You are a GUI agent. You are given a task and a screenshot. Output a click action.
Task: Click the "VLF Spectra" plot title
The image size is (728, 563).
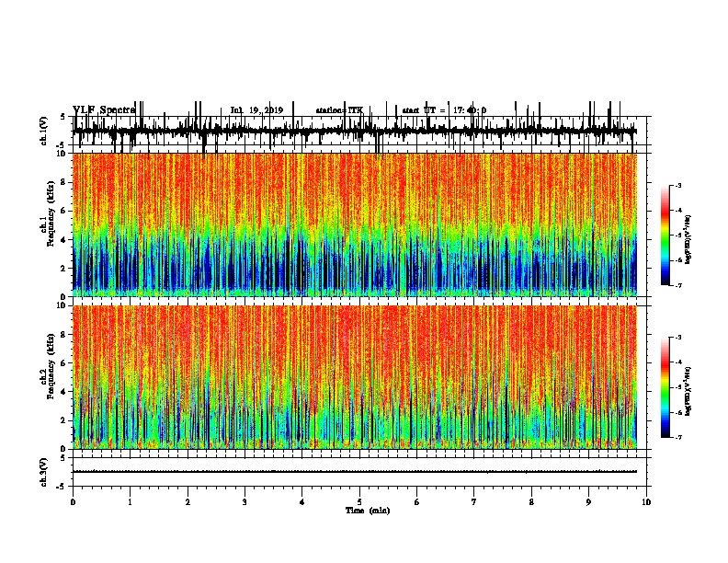pyautogui.click(x=104, y=110)
